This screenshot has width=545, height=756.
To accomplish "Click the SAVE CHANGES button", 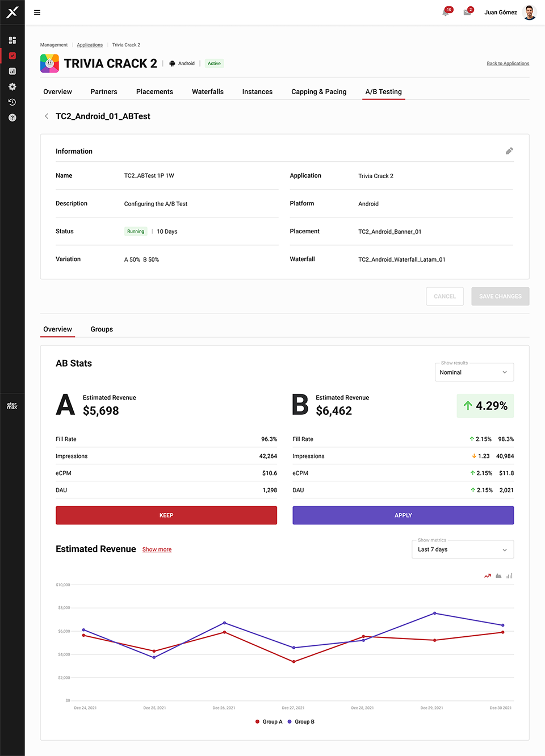I will coord(500,296).
